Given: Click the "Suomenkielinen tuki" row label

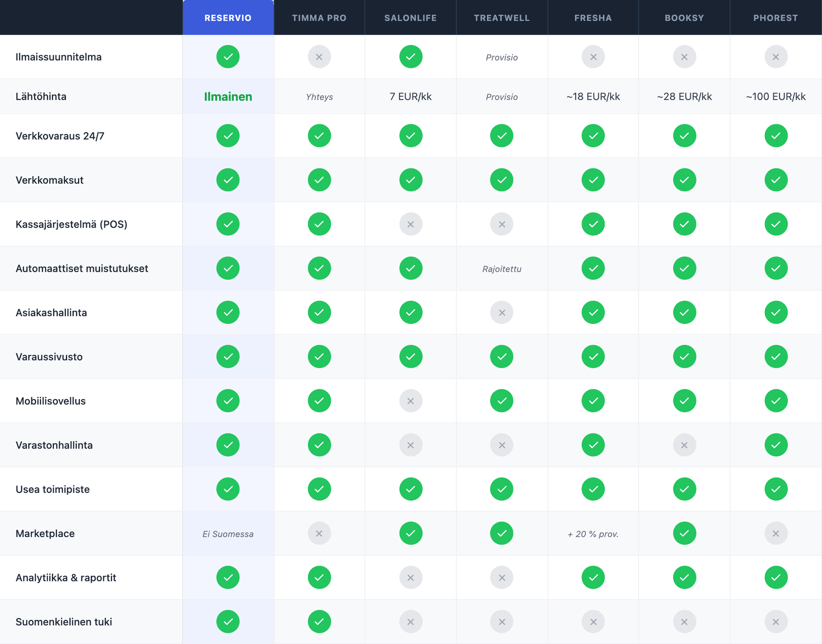Looking at the screenshot, I should (x=64, y=622).
